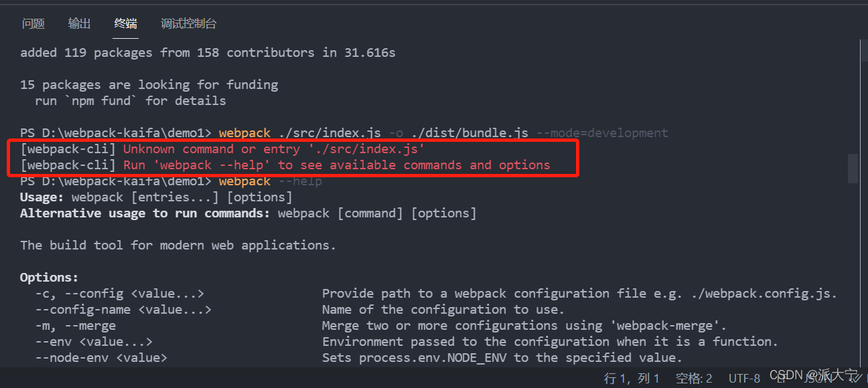Select the active 终端 (Terminal) tab
This screenshot has width=868, height=388.
click(125, 23)
